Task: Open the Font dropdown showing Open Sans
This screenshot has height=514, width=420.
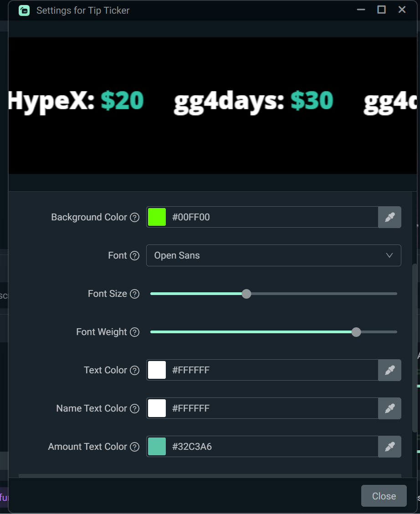Action: pyautogui.click(x=273, y=255)
